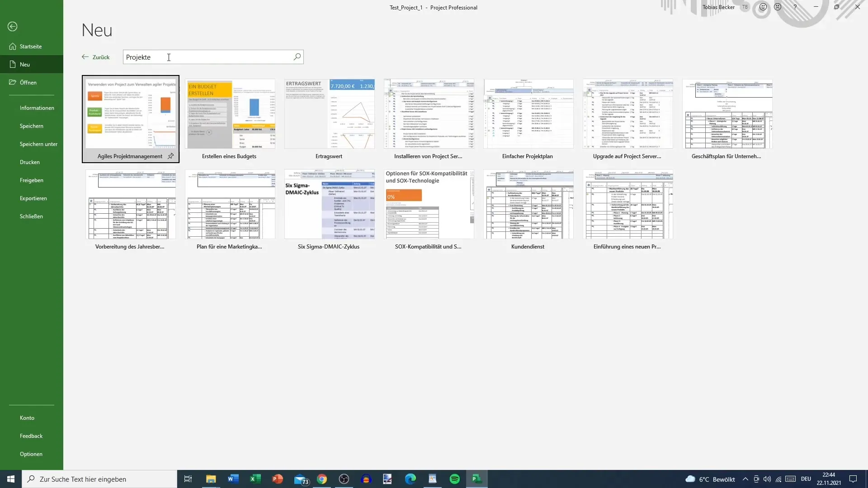Open File Explorer from taskbar

coord(211,479)
